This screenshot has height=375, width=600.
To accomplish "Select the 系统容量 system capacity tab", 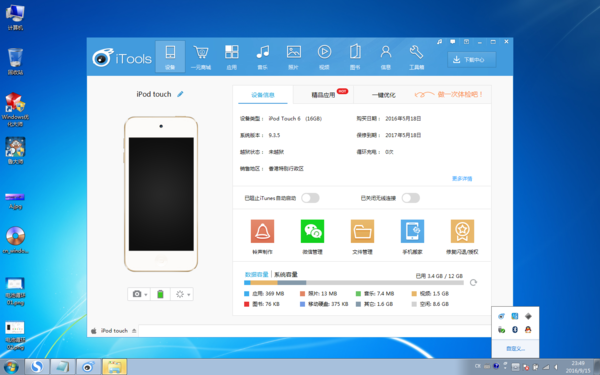I will (x=286, y=274).
